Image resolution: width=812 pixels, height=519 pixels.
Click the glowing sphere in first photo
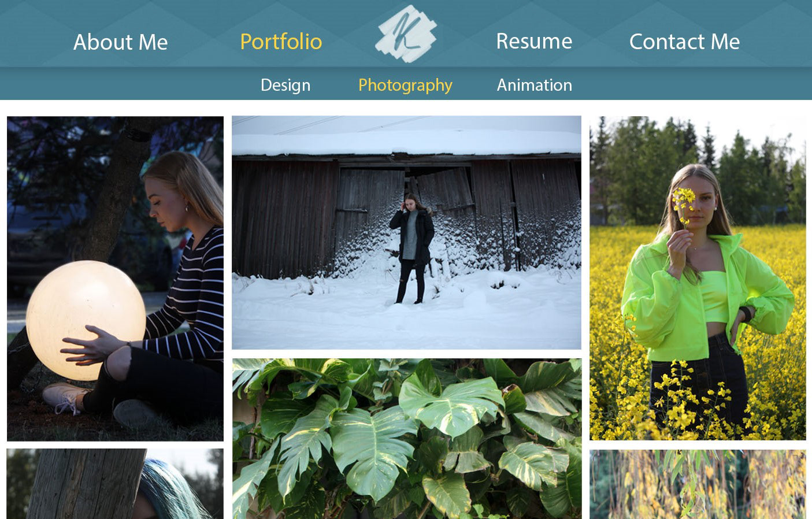[x=86, y=320]
